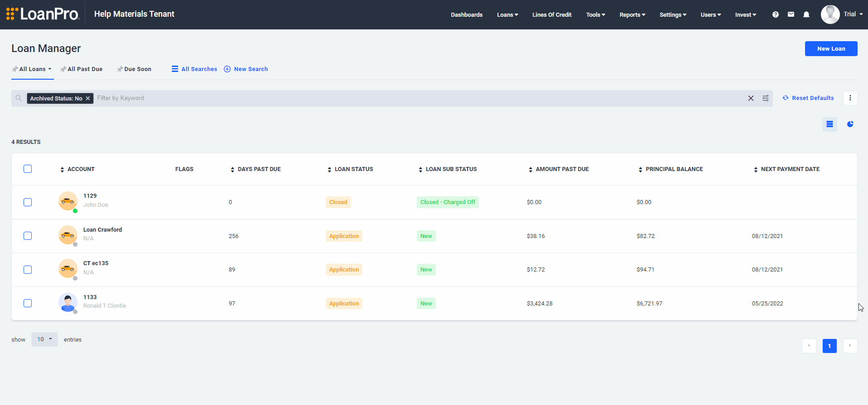This screenshot has height=405, width=868.
Task: Click the LoanPro logo
Action: click(x=43, y=14)
